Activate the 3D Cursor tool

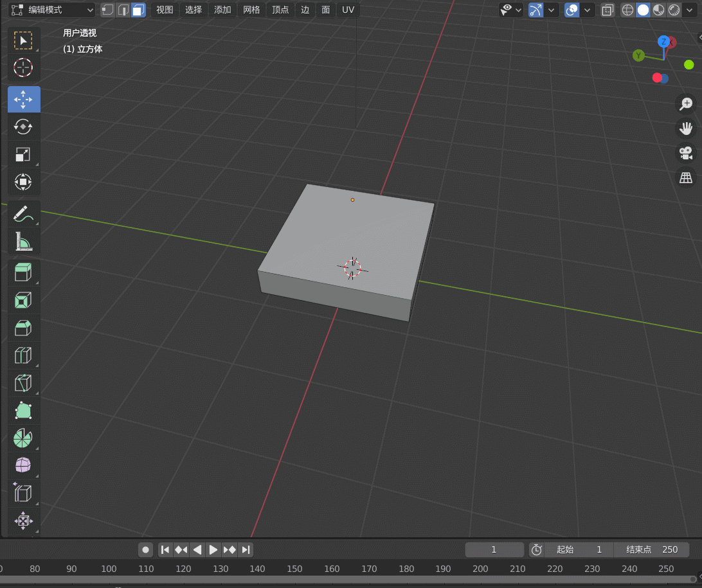[x=24, y=68]
